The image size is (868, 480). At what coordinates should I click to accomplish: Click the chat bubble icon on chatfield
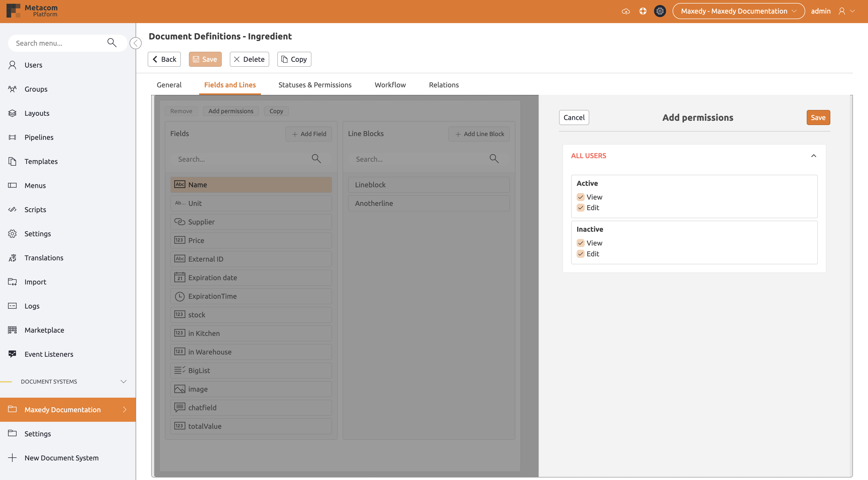point(179,408)
